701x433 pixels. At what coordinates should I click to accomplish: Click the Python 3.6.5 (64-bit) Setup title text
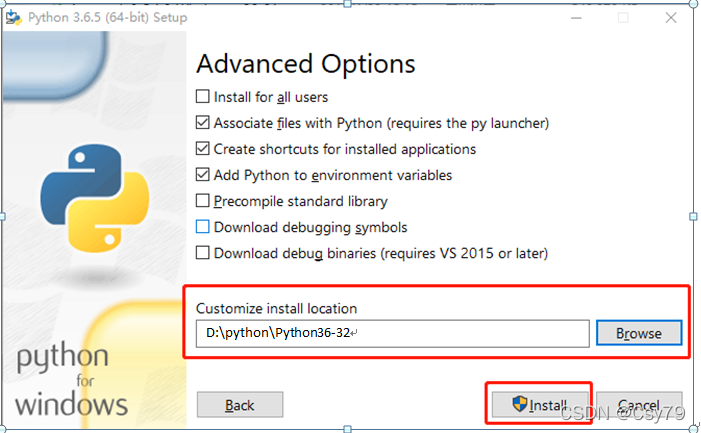tap(107, 18)
